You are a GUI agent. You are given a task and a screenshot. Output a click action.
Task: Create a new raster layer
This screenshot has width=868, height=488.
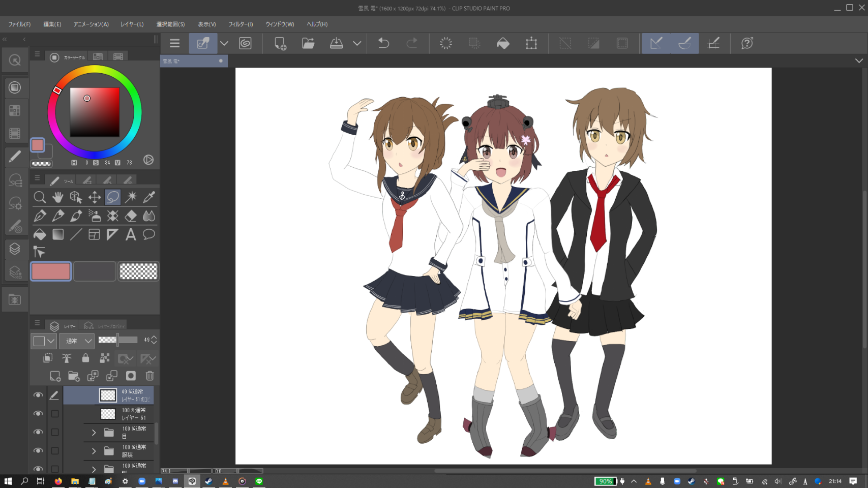(55, 376)
